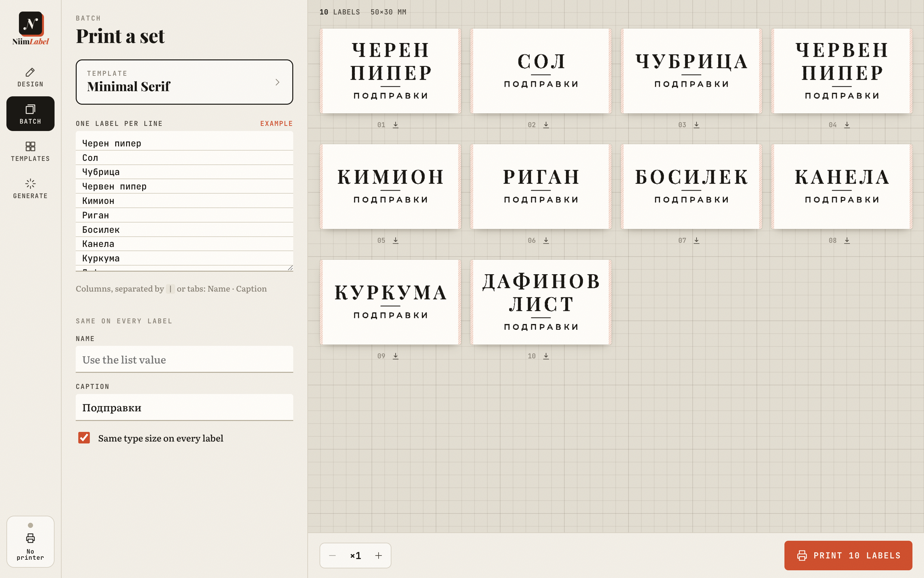Download label 09 Куркума
The height and width of the screenshot is (578, 924).
coord(396,356)
